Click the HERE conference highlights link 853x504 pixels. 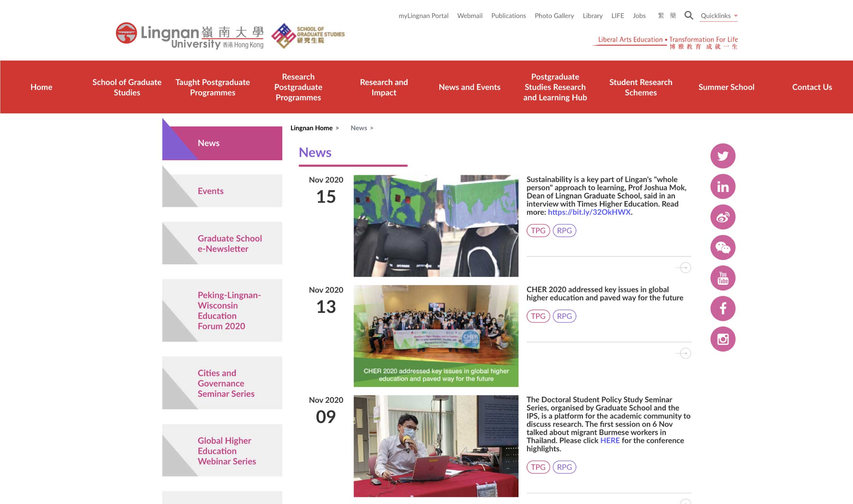[610, 440]
